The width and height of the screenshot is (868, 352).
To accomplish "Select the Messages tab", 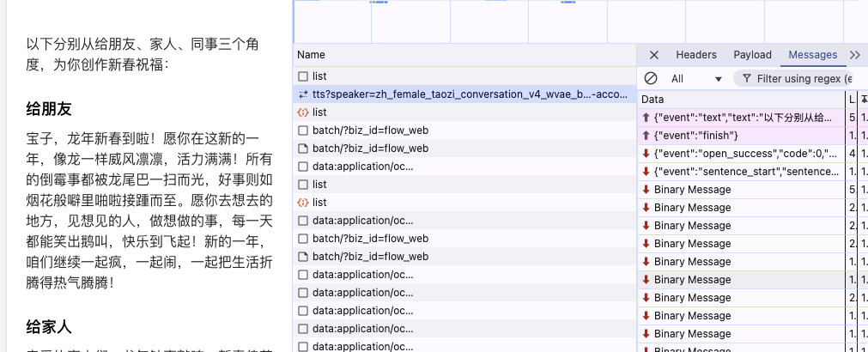I will 813,55.
